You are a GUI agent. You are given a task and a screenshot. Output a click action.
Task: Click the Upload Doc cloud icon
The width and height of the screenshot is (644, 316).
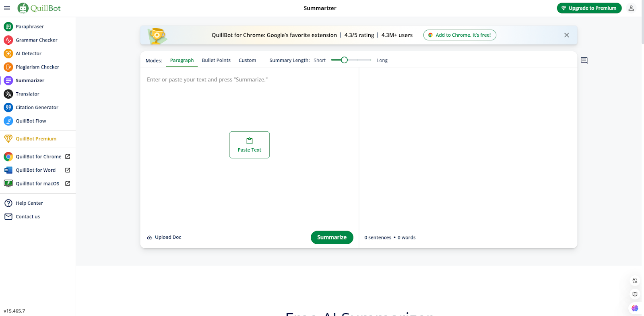click(x=150, y=237)
